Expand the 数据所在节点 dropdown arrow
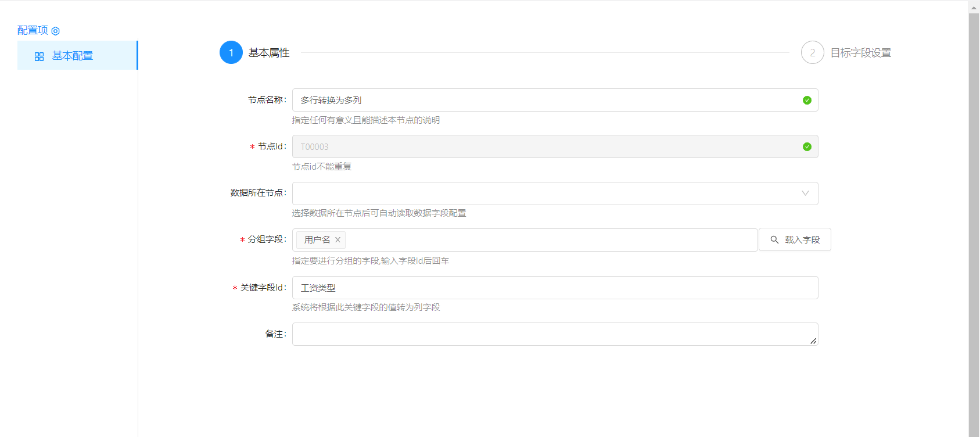The height and width of the screenshot is (437, 980). coord(805,194)
